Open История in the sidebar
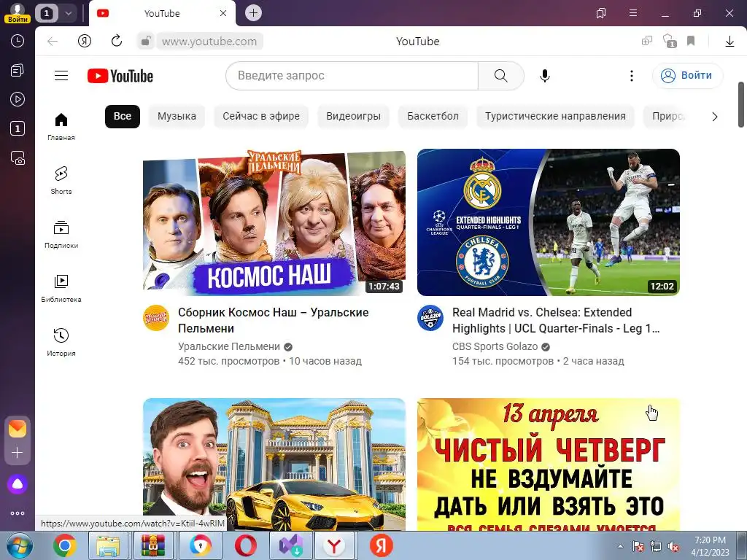 click(x=61, y=342)
